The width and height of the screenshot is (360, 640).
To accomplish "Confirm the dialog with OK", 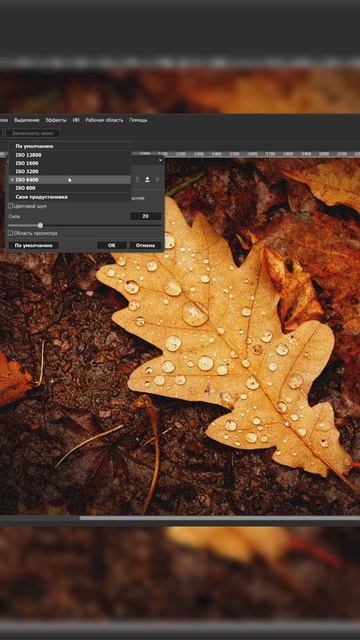I will click(112, 245).
